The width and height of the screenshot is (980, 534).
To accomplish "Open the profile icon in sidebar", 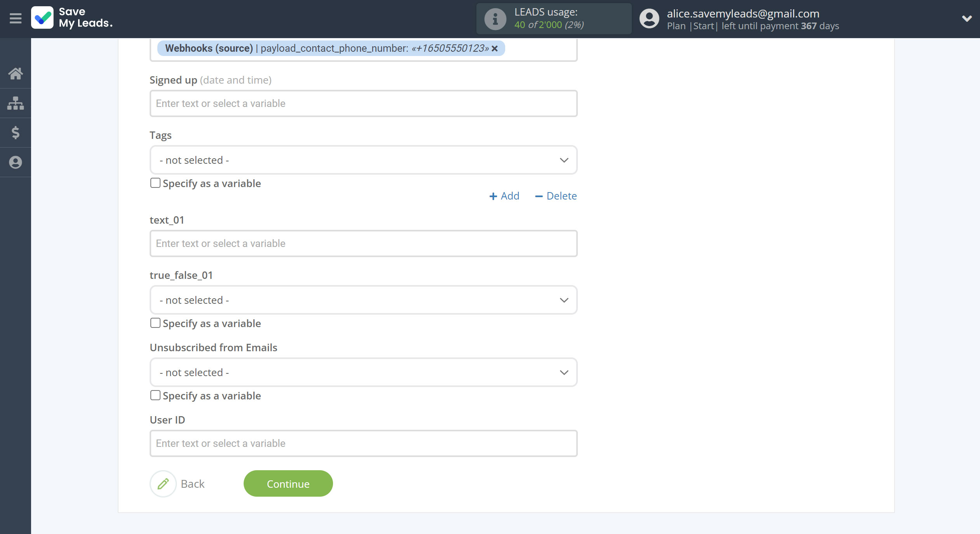I will (x=16, y=162).
